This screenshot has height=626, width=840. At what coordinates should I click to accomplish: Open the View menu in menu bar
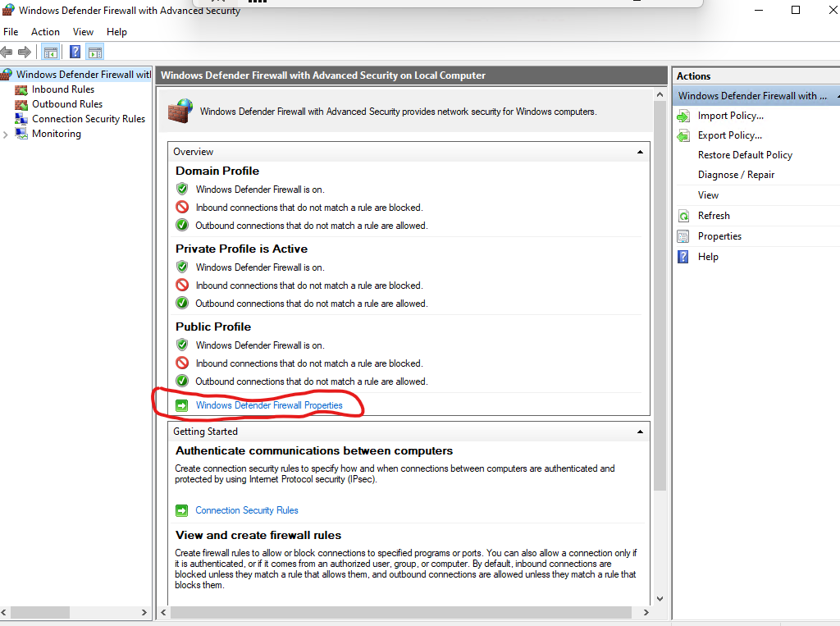point(83,32)
